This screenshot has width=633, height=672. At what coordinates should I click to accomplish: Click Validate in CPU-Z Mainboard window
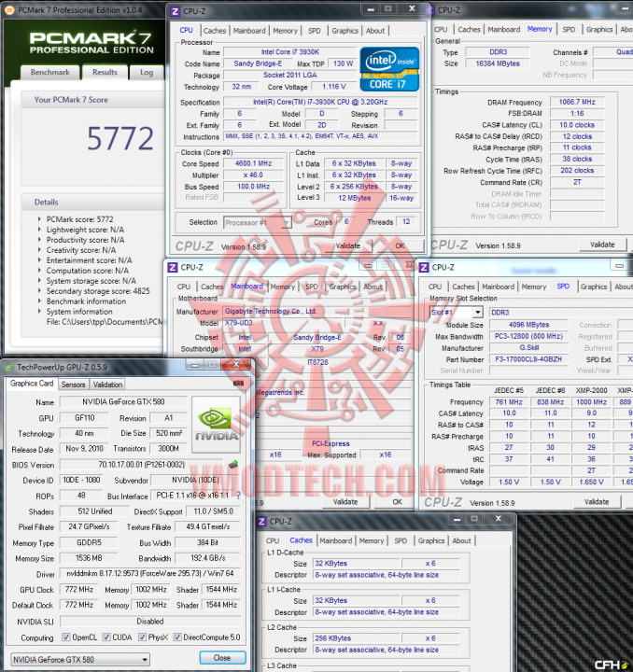(345, 502)
